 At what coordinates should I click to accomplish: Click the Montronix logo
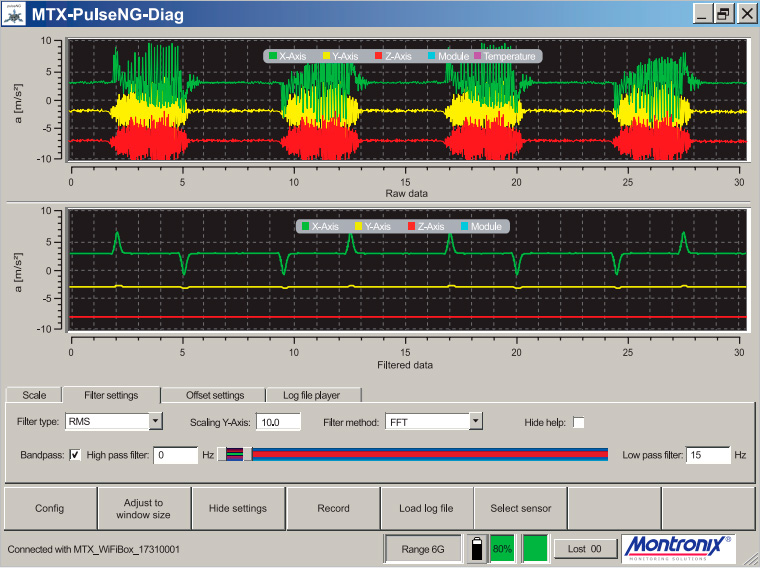(677, 548)
